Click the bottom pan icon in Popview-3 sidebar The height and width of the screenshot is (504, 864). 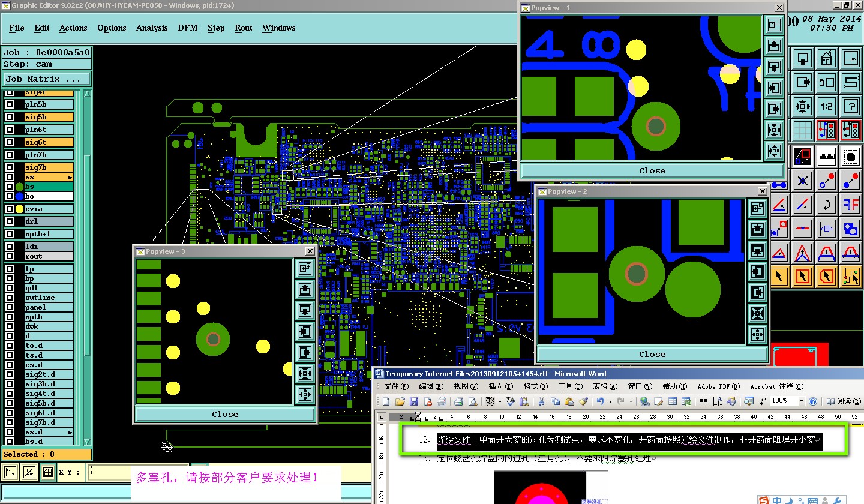305,394
